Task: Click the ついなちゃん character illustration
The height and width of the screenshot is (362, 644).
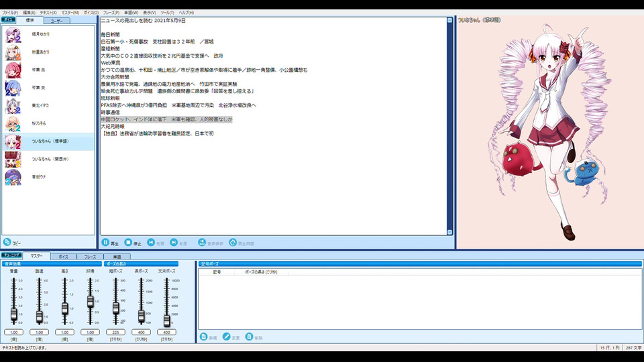Action: pyautogui.click(x=550, y=131)
